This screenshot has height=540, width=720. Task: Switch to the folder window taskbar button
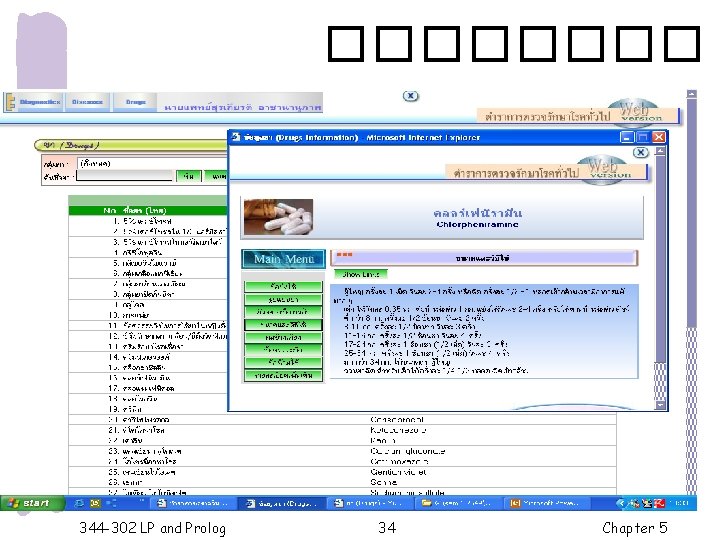click(x=458, y=503)
